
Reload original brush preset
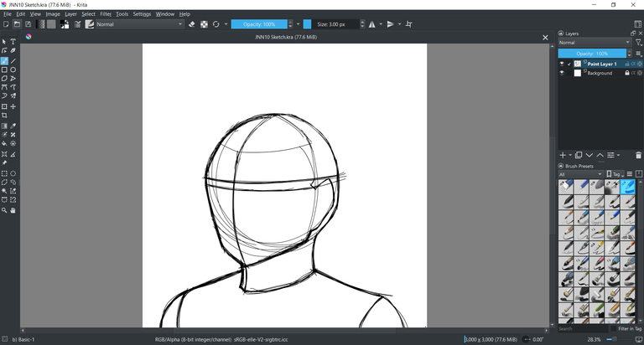(216, 24)
